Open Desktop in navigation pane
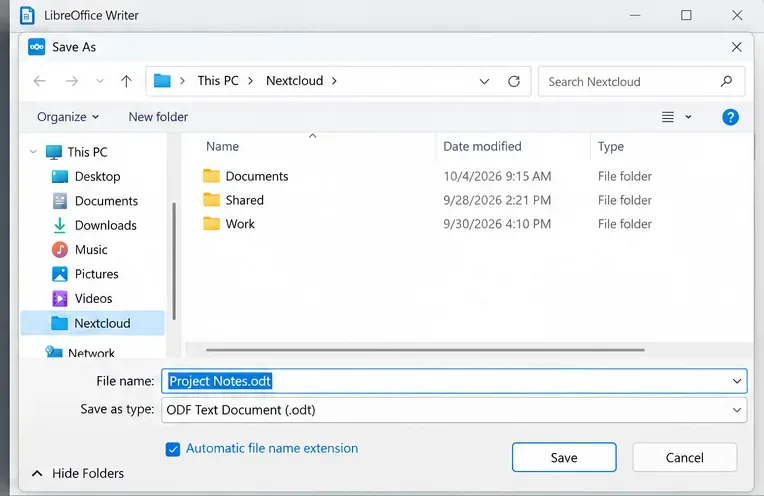The width and height of the screenshot is (764, 496). pyautogui.click(x=97, y=176)
